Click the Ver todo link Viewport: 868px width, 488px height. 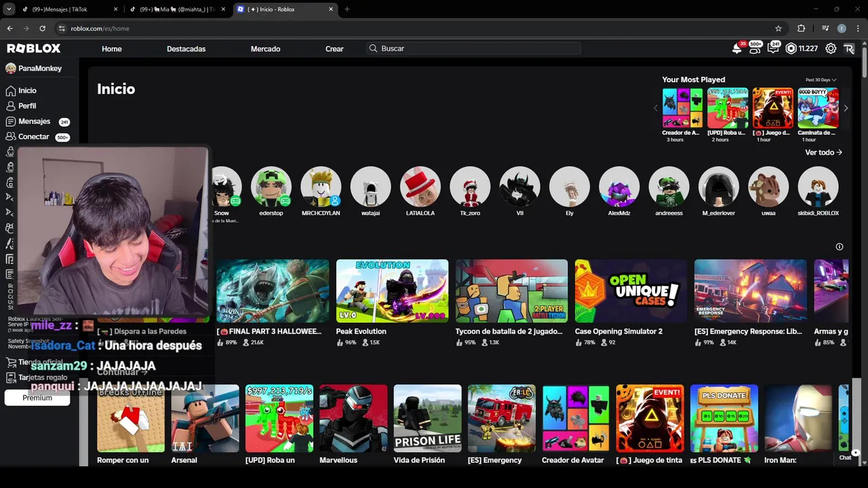click(823, 152)
